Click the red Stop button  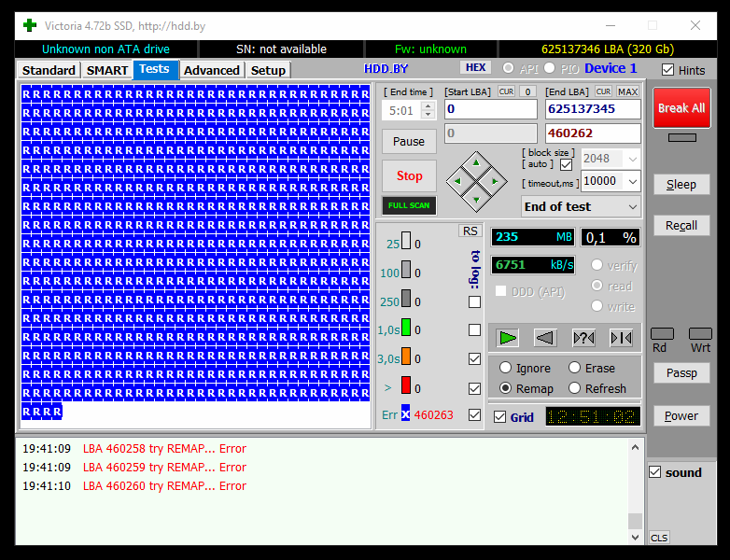point(409,175)
